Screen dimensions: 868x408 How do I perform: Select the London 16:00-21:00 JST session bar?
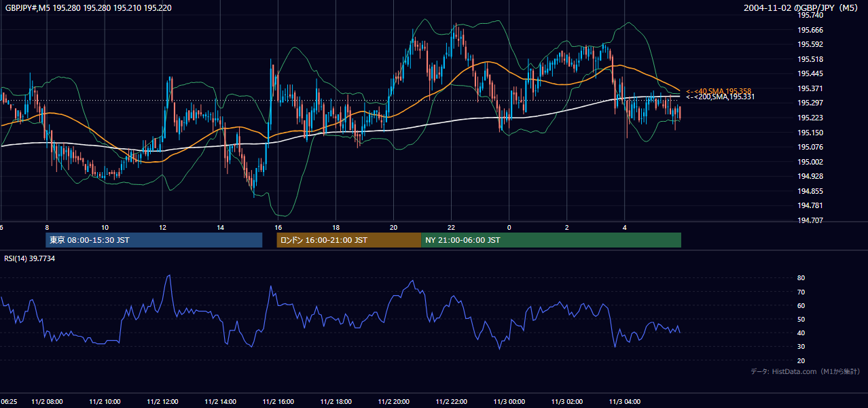point(349,240)
